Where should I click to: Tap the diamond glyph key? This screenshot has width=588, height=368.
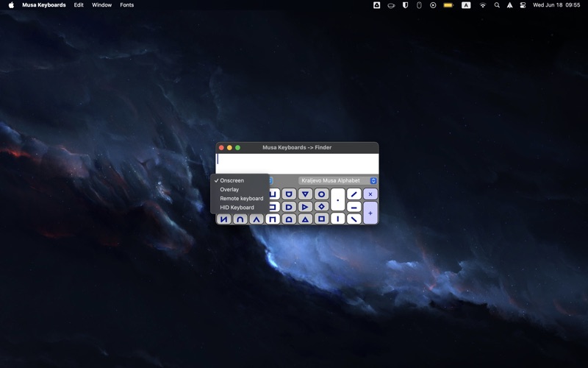(321, 207)
